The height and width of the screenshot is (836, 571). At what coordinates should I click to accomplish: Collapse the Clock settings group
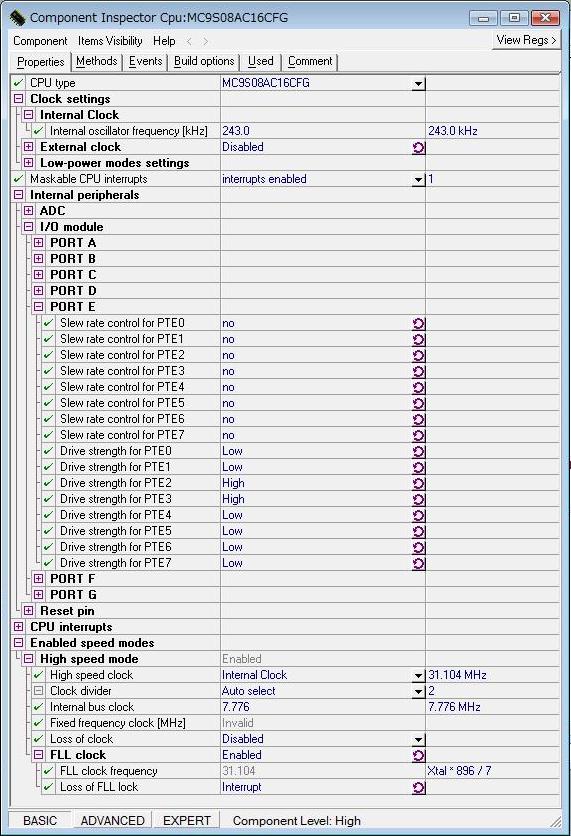pos(19,99)
